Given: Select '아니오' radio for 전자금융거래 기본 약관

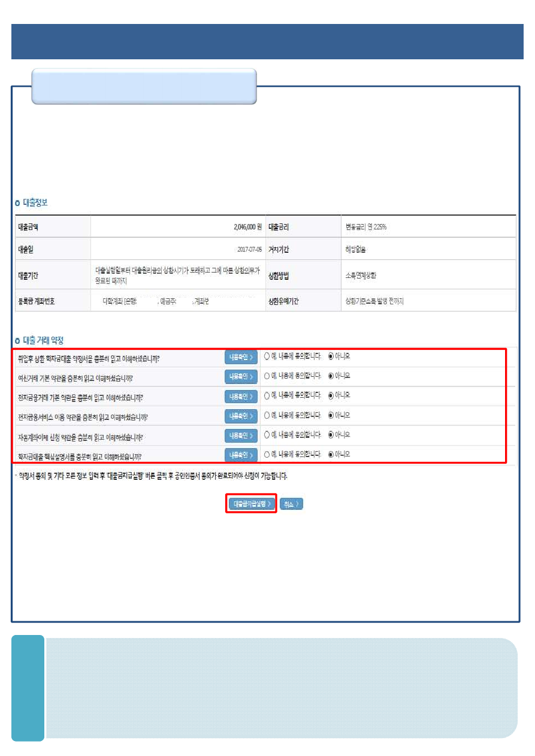Looking at the screenshot, I should click(x=331, y=395).
